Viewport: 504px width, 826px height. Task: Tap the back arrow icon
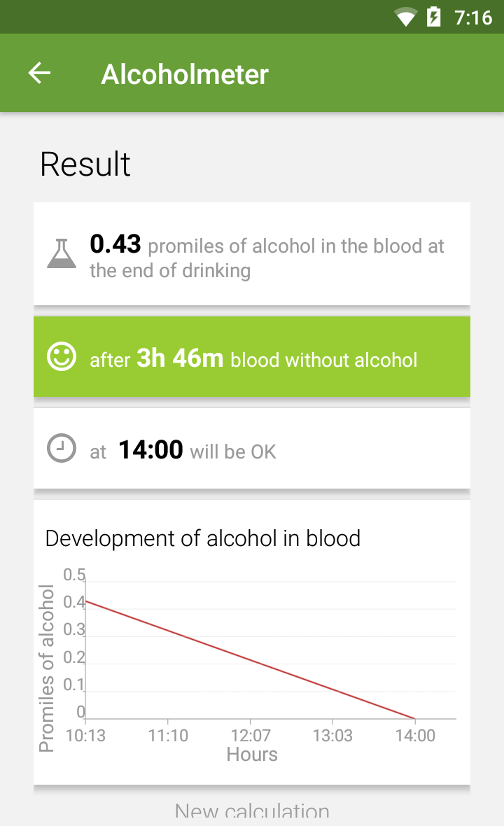(x=39, y=73)
